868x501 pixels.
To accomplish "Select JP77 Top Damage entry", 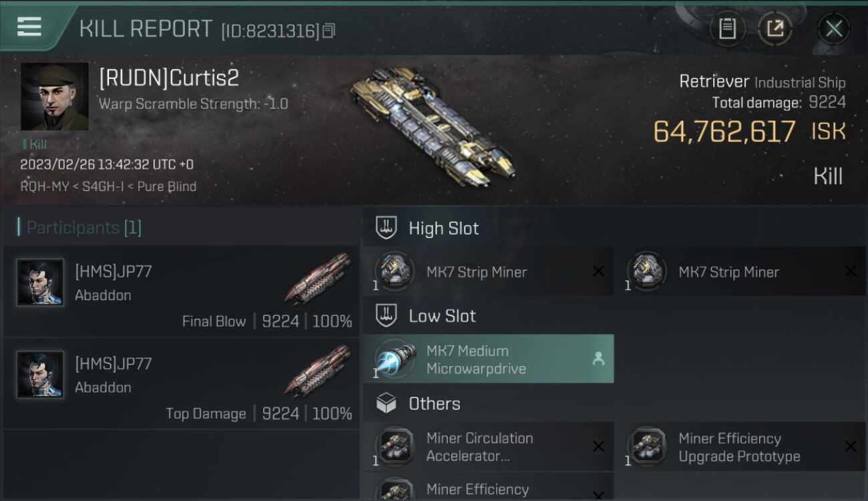I will (x=182, y=383).
